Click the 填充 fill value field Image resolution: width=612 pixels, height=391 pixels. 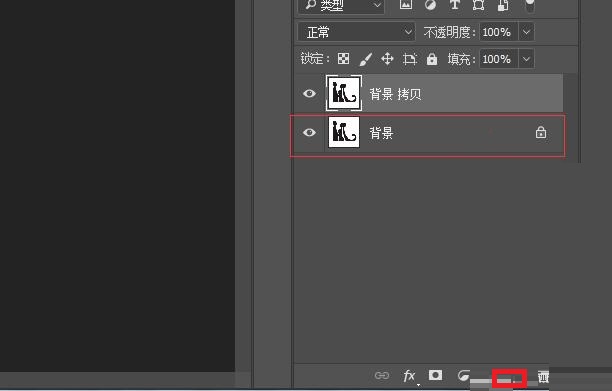[x=499, y=59]
